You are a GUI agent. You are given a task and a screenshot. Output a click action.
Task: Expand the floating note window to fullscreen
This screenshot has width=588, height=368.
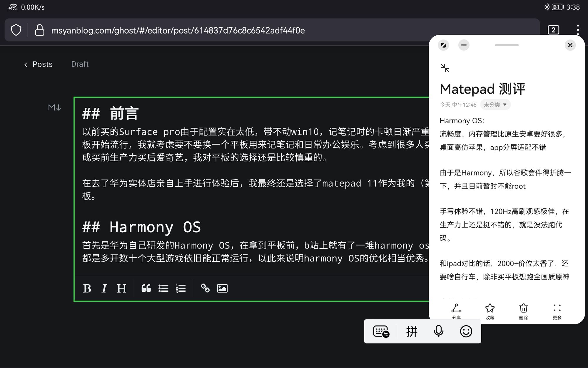pos(443,45)
